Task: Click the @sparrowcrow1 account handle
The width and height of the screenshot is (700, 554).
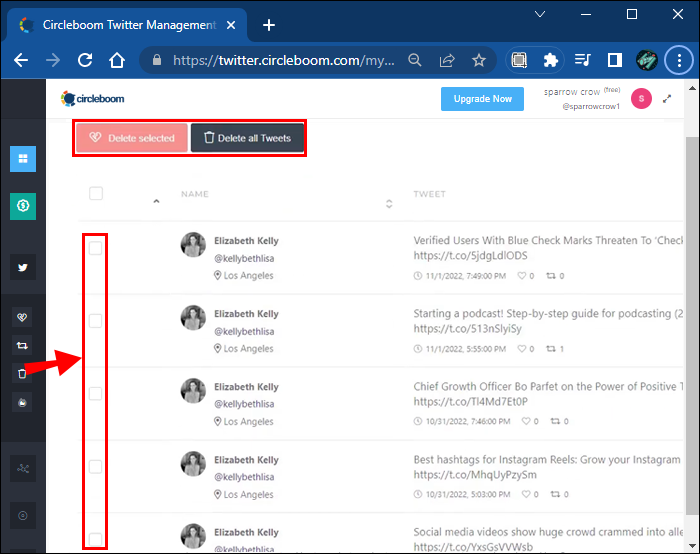Action: [591, 106]
